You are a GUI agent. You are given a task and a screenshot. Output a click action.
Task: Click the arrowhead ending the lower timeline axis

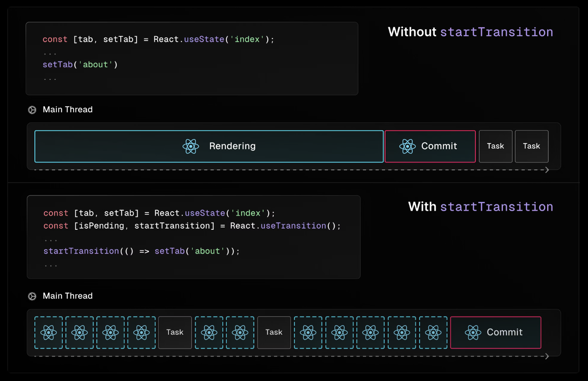[x=547, y=356]
